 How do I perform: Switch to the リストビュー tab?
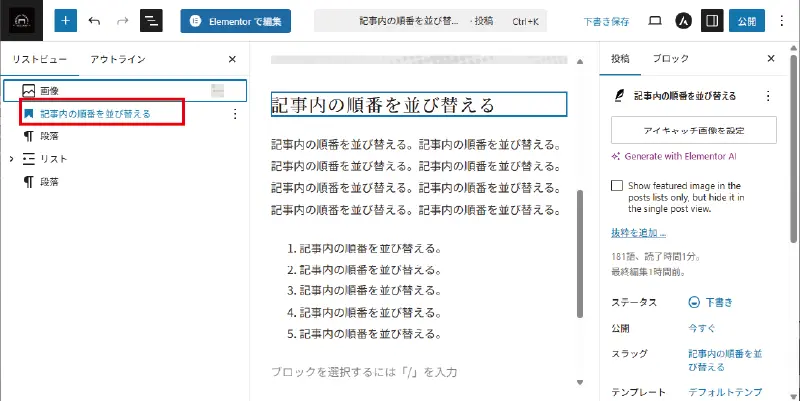(39, 59)
